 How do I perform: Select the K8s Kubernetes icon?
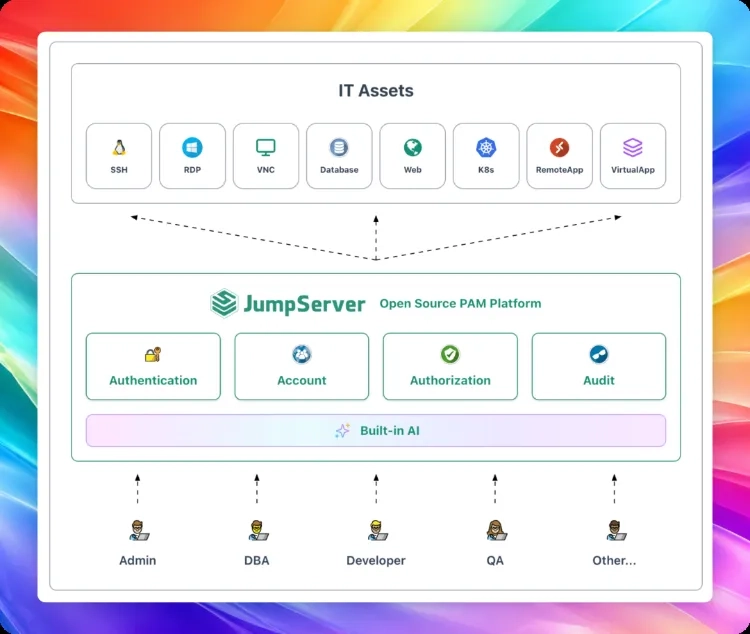[x=486, y=147]
